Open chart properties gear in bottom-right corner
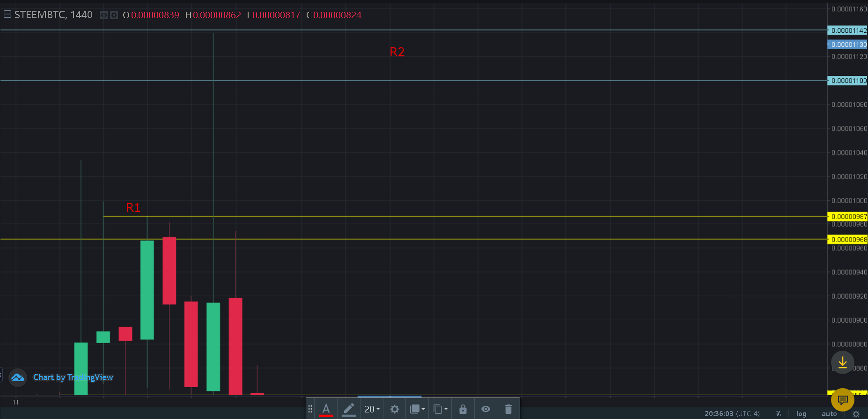Viewport: 868px width, 419px height. coord(856,414)
